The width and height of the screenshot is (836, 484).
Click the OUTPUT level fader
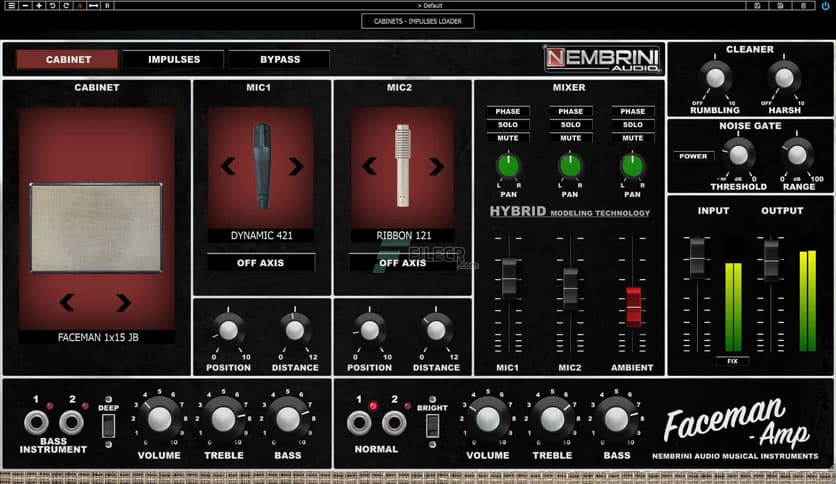(771, 260)
